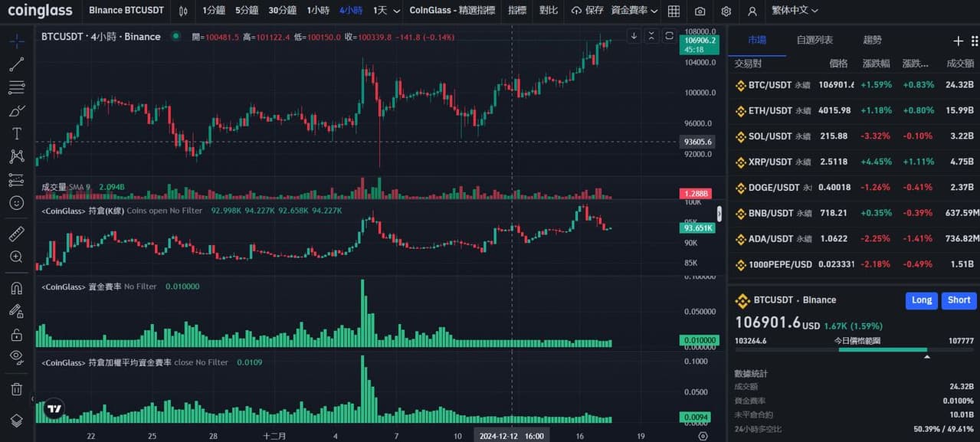Open the user account icon

coord(752,11)
